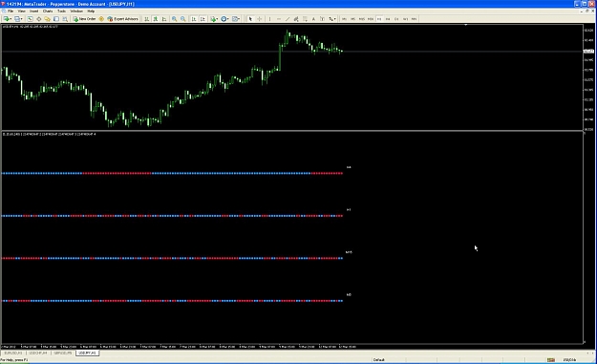Select the Crosshair tool

pyautogui.click(x=260, y=19)
